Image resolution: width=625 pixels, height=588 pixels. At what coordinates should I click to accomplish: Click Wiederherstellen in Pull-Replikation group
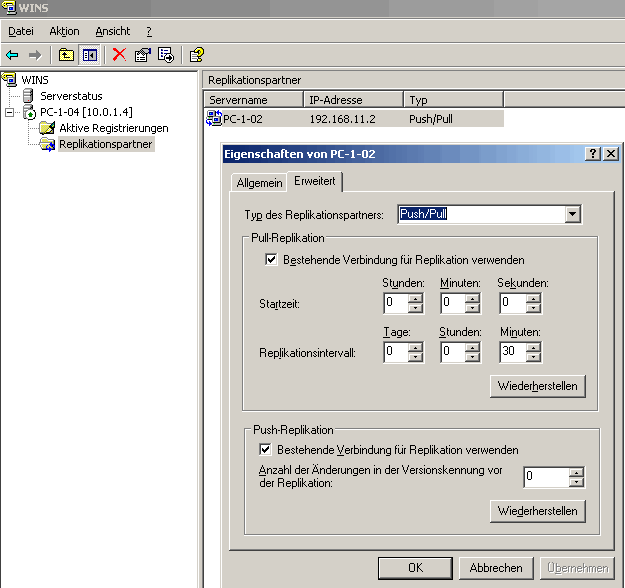[538, 386]
